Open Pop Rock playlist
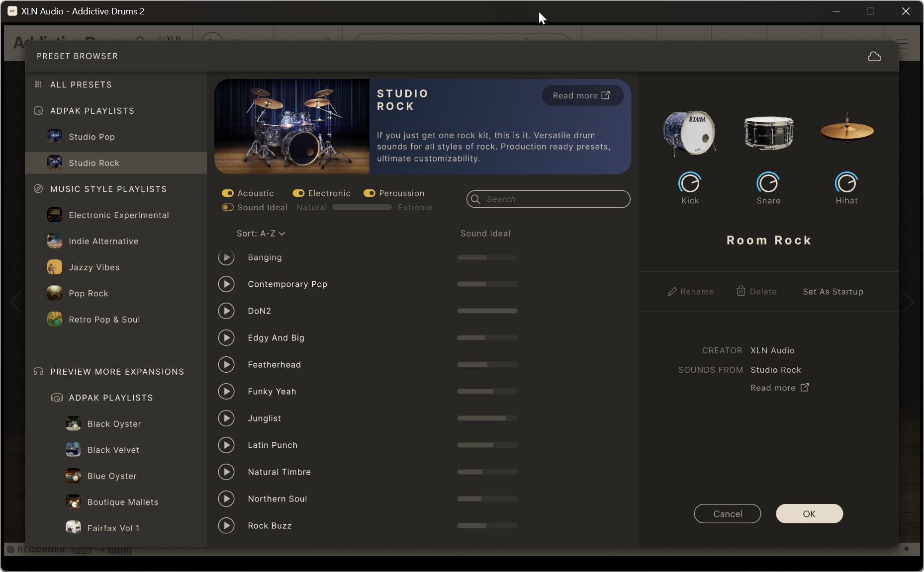Screen dimensions: 924x572 [116, 293]
